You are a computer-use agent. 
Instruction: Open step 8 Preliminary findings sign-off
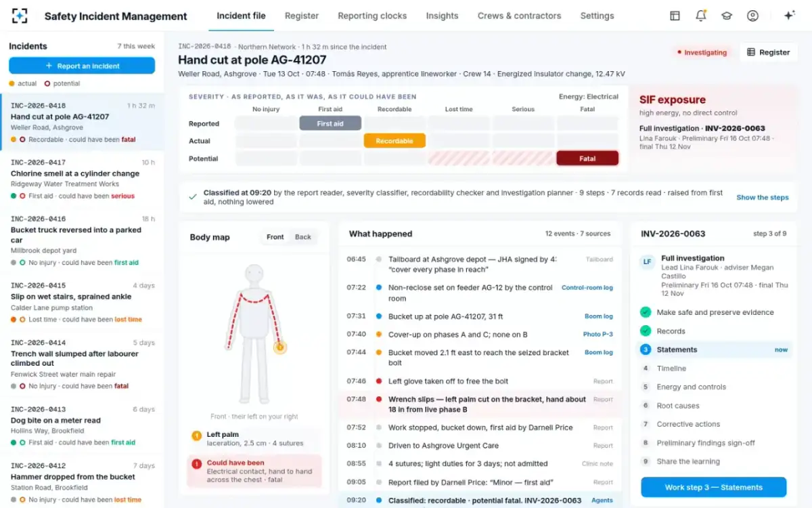pyautogui.click(x=713, y=443)
